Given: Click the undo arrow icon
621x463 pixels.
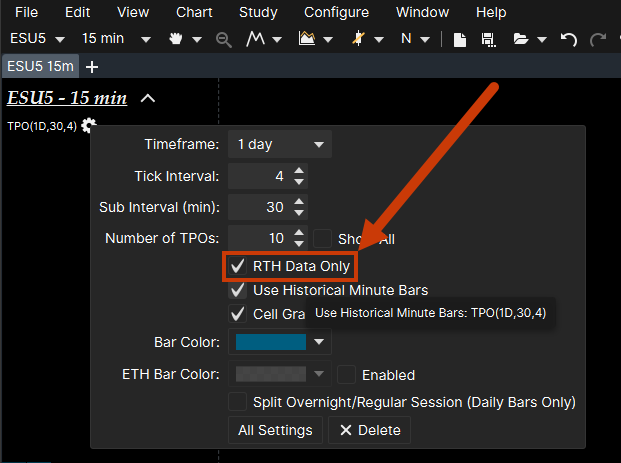Looking at the screenshot, I should pyautogui.click(x=568, y=40).
